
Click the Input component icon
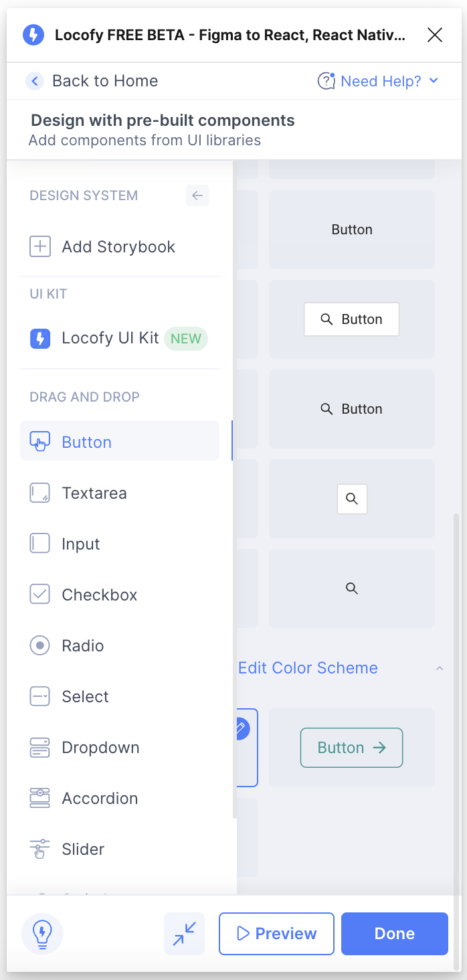tap(40, 543)
